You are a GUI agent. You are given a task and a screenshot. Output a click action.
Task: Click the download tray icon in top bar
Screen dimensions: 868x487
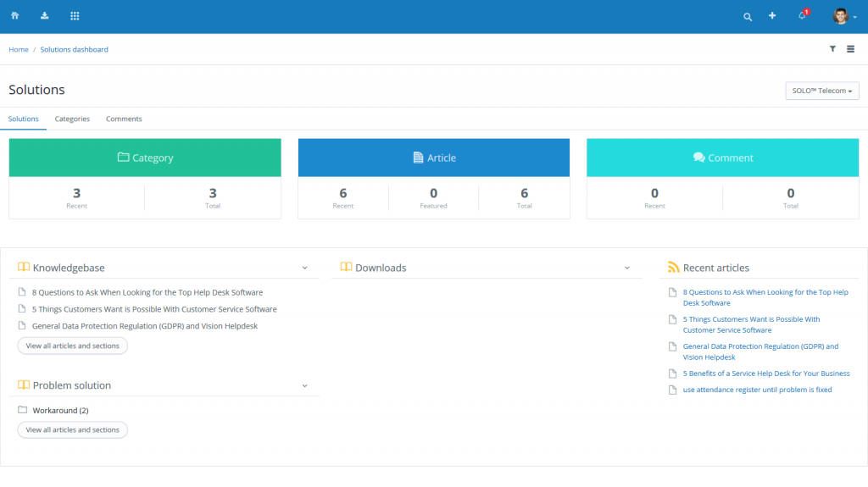pyautogui.click(x=44, y=16)
